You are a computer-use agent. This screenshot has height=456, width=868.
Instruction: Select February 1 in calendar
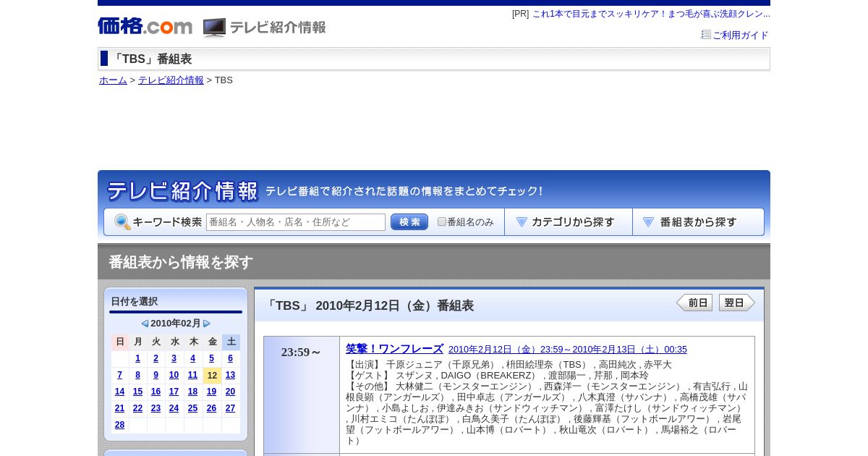click(x=138, y=358)
